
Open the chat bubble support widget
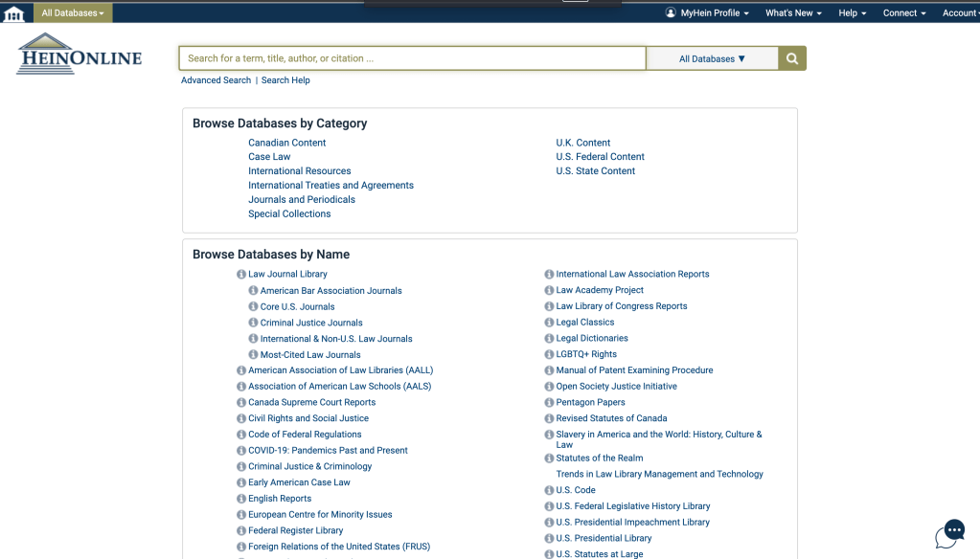pyautogui.click(x=950, y=533)
